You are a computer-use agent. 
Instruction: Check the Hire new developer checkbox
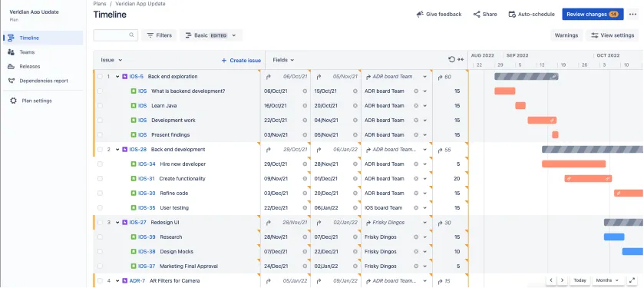[x=100, y=164]
